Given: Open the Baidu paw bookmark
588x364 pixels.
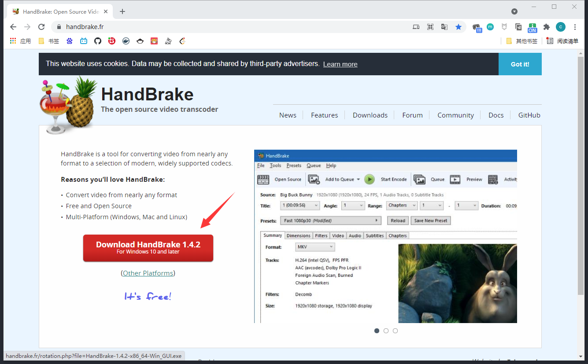Looking at the screenshot, I should pyautogui.click(x=70, y=41).
